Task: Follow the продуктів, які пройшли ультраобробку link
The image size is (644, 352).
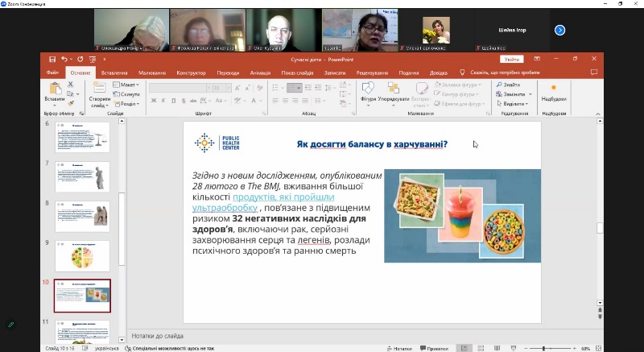Action: click(x=263, y=202)
